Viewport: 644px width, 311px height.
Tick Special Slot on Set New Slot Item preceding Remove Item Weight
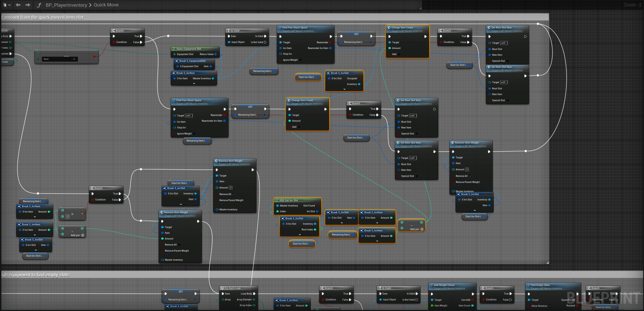[416, 176]
